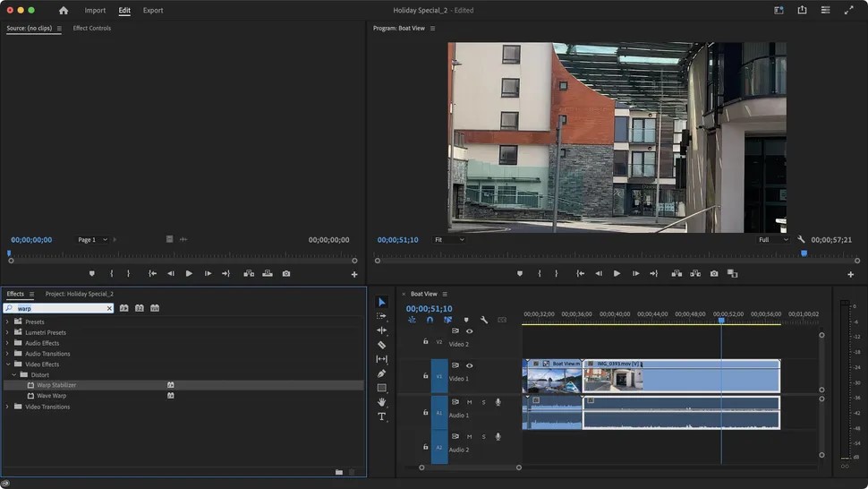The height and width of the screenshot is (489, 868).
Task: Open the Fit zoom level dropdown
Action: [x=449, y=240]
